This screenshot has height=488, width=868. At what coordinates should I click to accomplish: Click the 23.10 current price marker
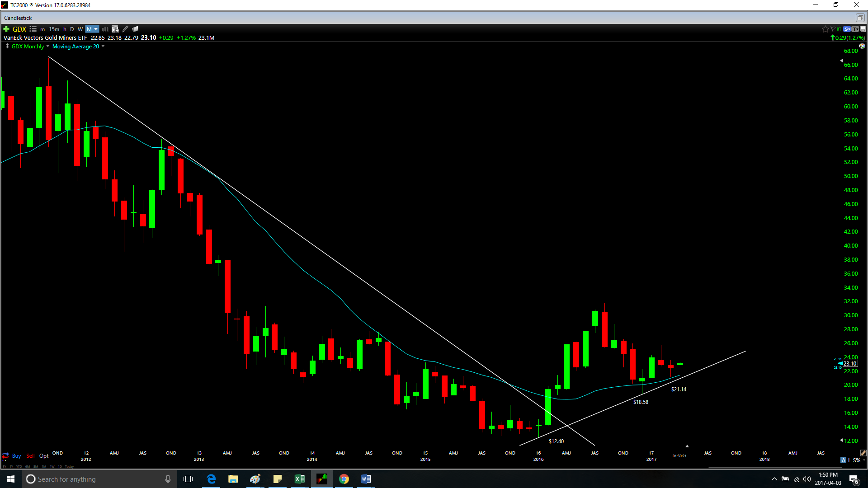click(849, 364)
